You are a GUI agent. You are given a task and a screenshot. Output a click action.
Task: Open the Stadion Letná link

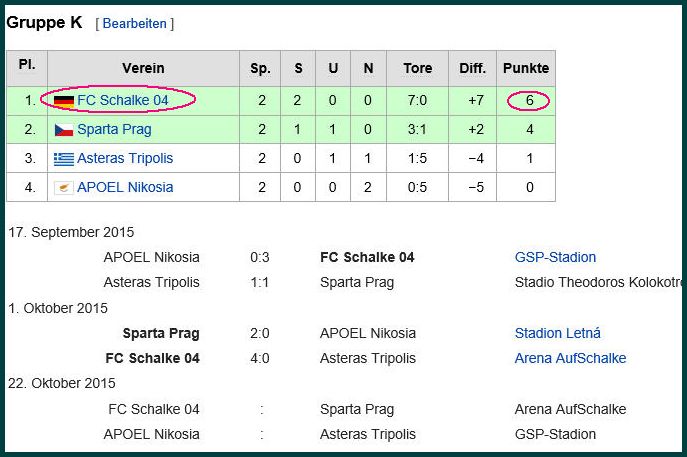tap(557, 333)
